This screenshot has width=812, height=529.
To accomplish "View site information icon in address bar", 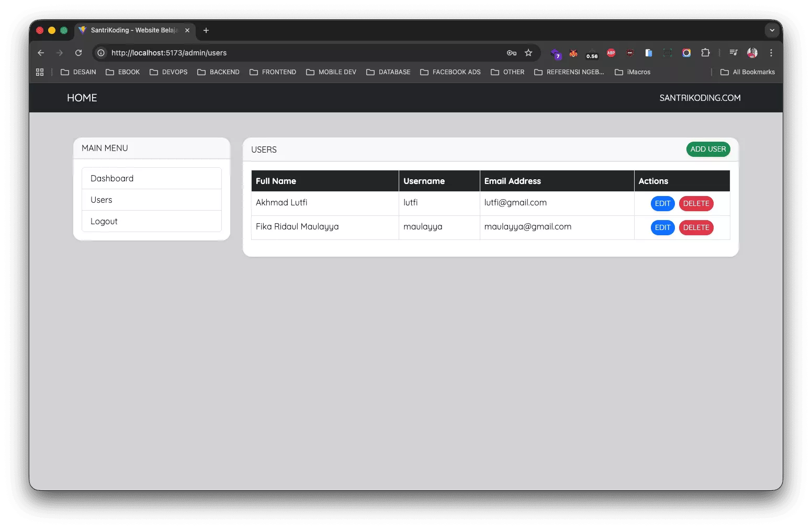I will 101,53.
